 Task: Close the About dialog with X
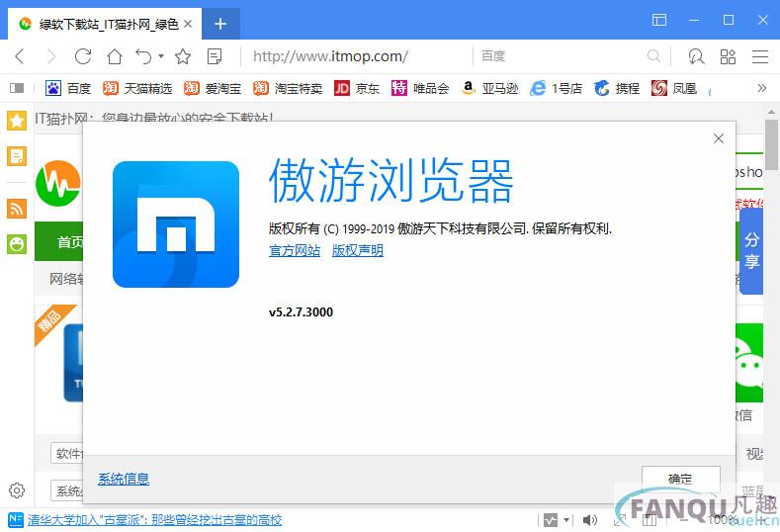click(x=719, y=138)
